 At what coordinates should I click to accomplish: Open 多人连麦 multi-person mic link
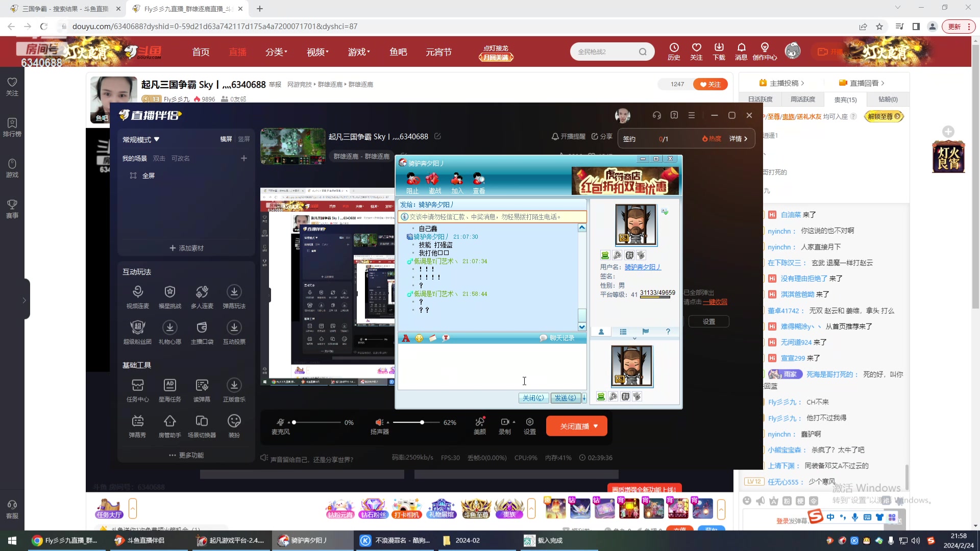[202, 297]
